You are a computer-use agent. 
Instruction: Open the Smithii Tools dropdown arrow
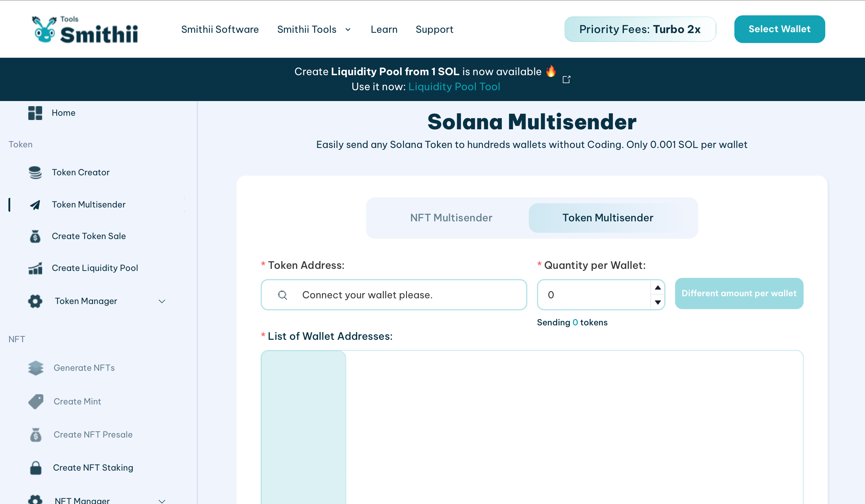348,29
